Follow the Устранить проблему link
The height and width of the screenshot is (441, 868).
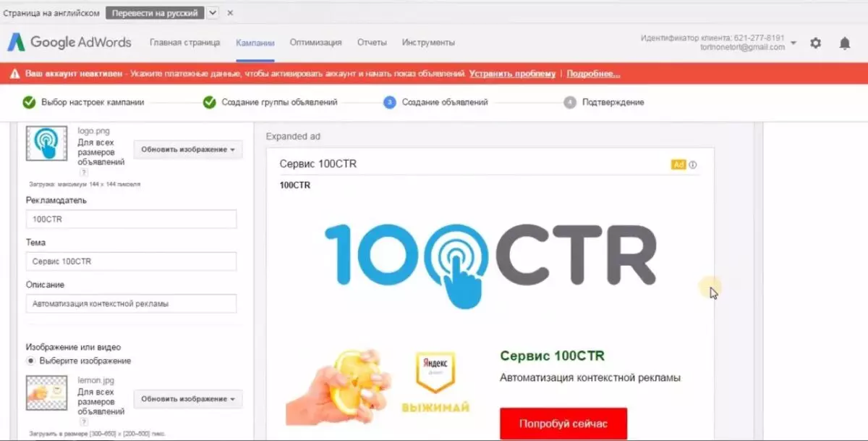[512, 74]
